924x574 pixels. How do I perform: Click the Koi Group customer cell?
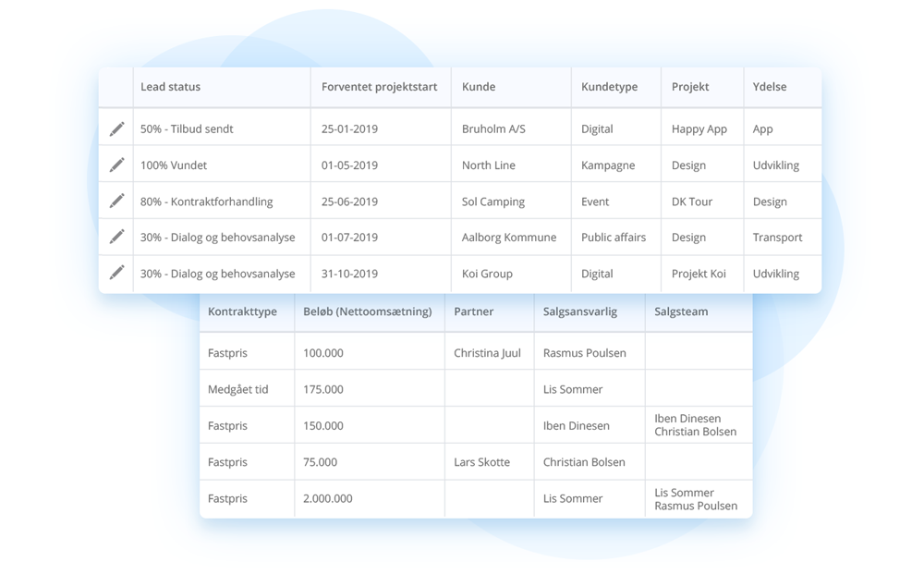click(511, 274)
